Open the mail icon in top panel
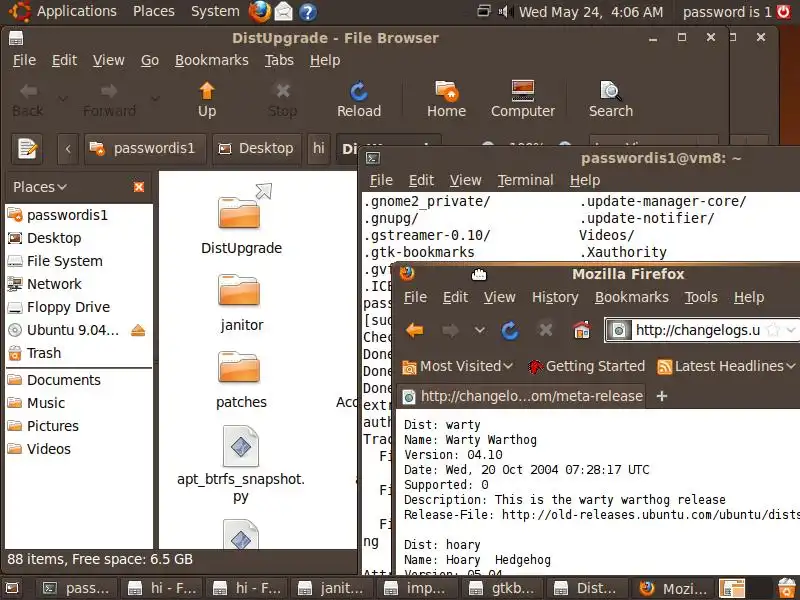 pyautogui.click(x=284, y=12)
